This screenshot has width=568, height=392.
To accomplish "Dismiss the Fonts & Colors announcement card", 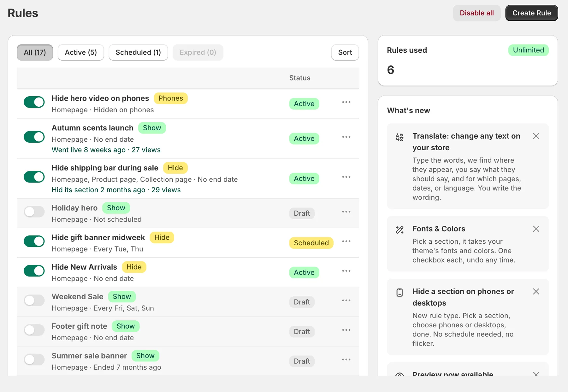I will 536,229.
